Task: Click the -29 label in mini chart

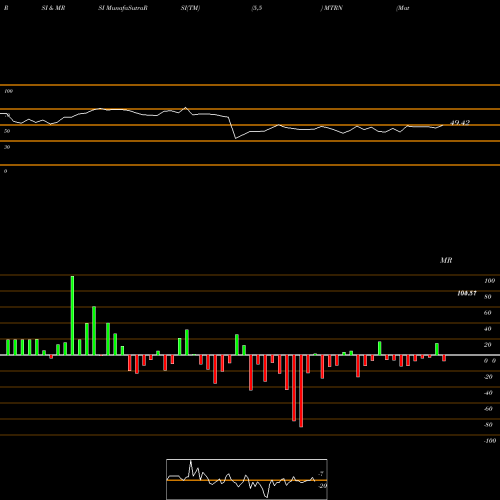Action: click(x=322, y=486)
